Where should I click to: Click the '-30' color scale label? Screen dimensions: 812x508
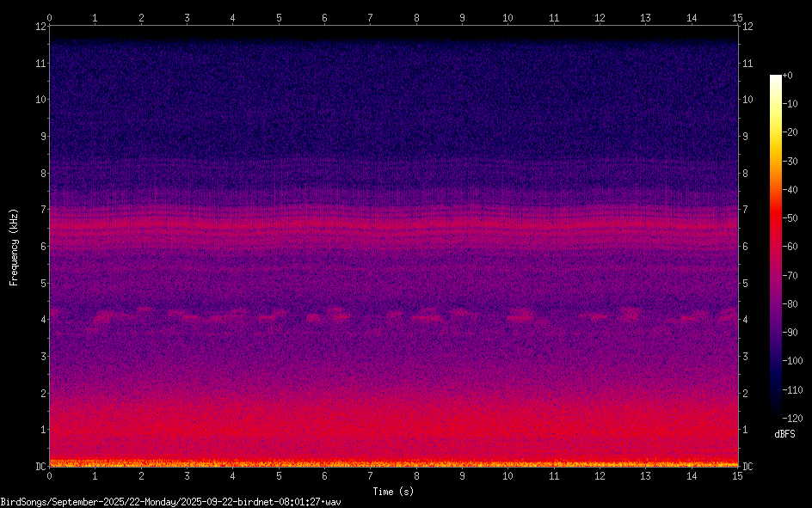[x=790, y=162]
